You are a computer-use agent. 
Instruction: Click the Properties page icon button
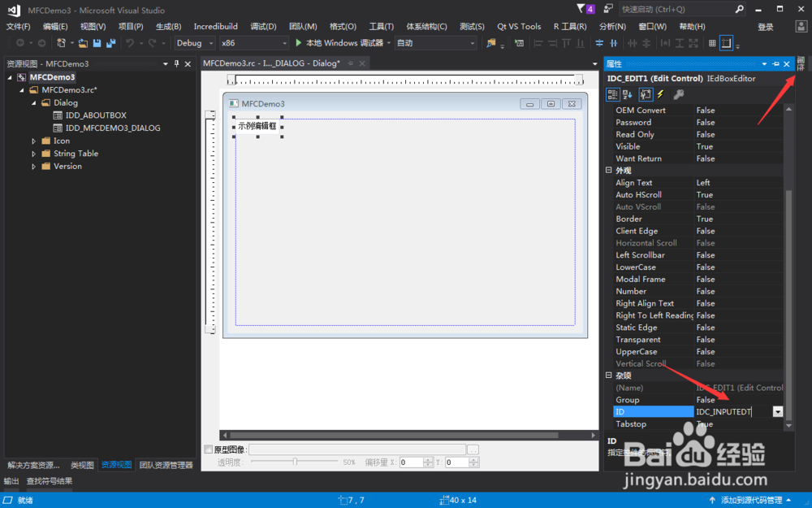pos(646,94)
